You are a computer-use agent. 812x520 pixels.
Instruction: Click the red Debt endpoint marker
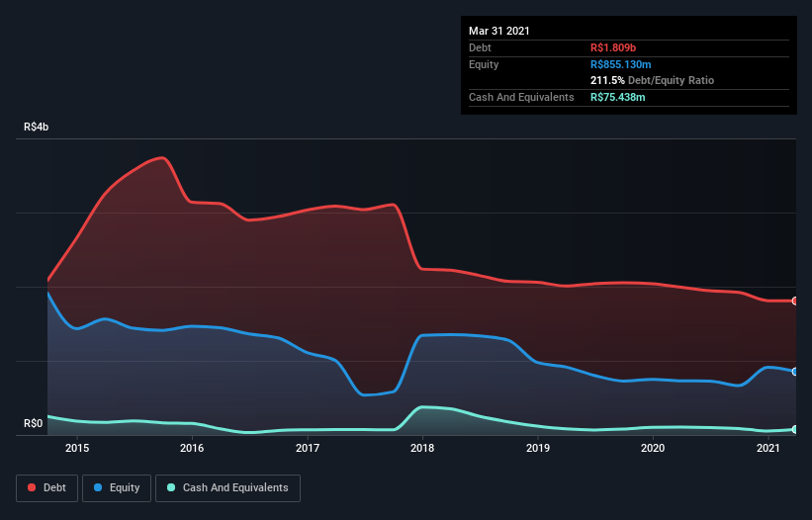795,301
